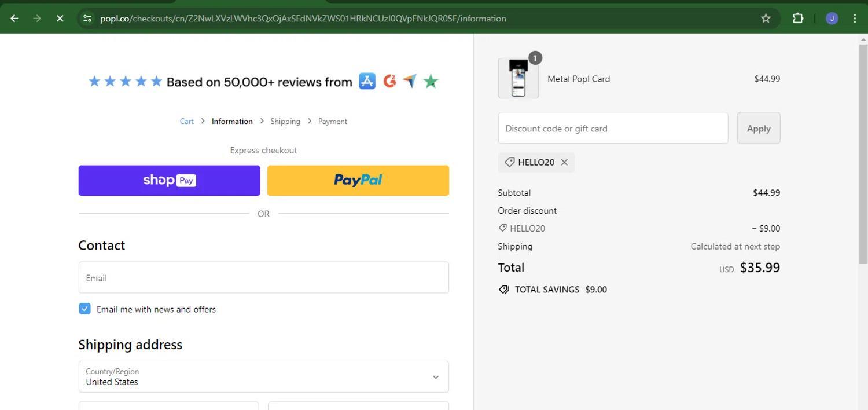
Task: Expand the Country/Region dropdown
Action: tap(263, 377)
